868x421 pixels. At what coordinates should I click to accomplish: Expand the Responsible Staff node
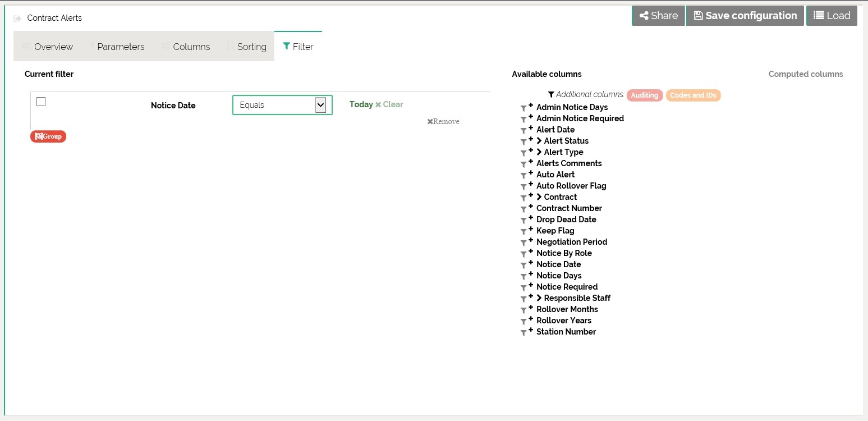(539, 298)
